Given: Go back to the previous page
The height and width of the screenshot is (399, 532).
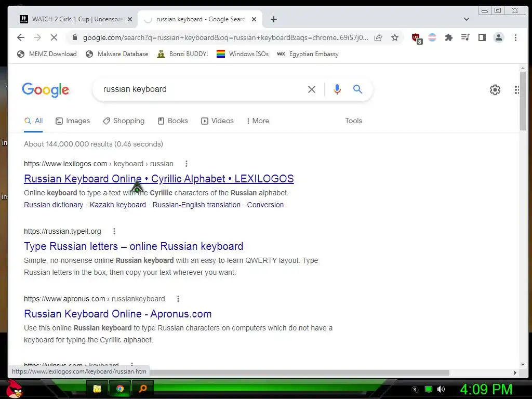Looking at the screenshot, I should 21,37.
